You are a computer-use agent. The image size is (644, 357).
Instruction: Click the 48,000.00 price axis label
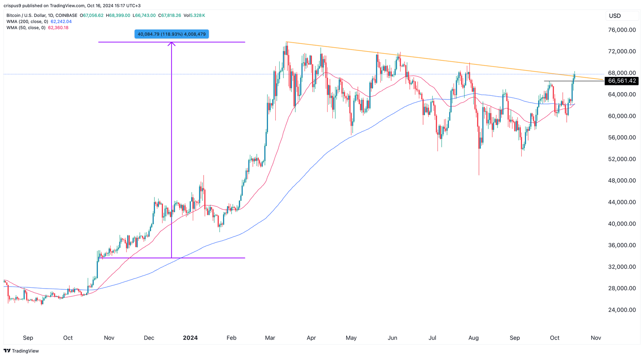pos(622,181)
